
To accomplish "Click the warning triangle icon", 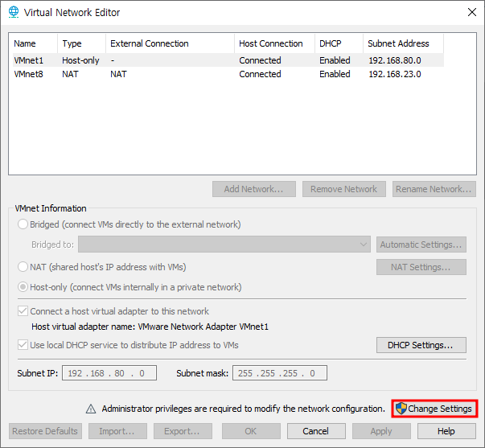I will click(x=91, y=409).
